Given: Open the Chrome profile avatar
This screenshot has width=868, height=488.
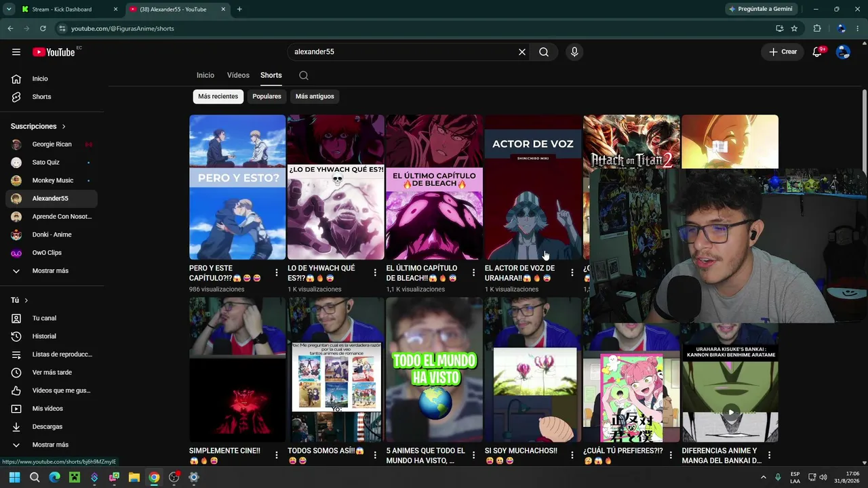Looking at the screenshot, I should coord(841,28).
